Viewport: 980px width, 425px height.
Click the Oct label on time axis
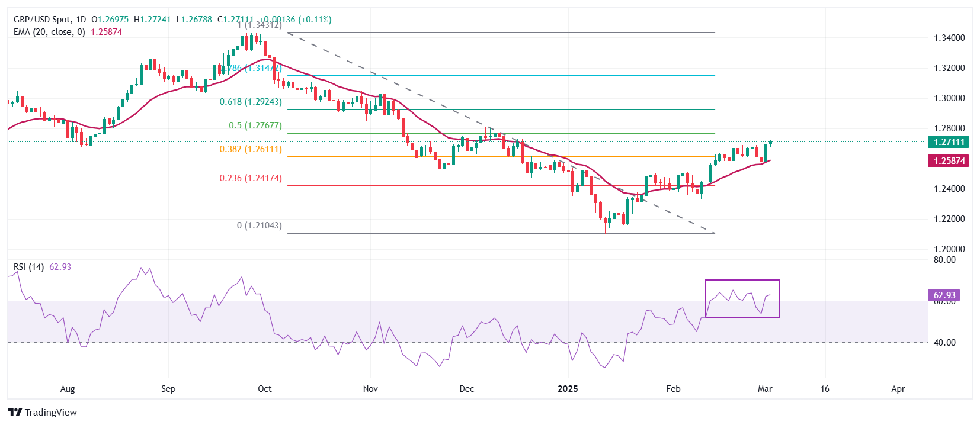pyautogui.click(x=265, y=389)
